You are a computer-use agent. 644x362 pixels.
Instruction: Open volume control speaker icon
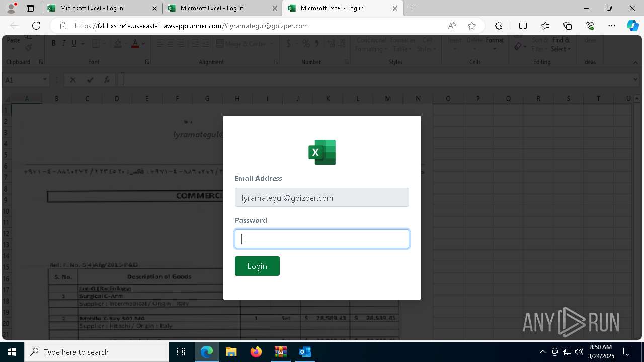tap(579, 352)
